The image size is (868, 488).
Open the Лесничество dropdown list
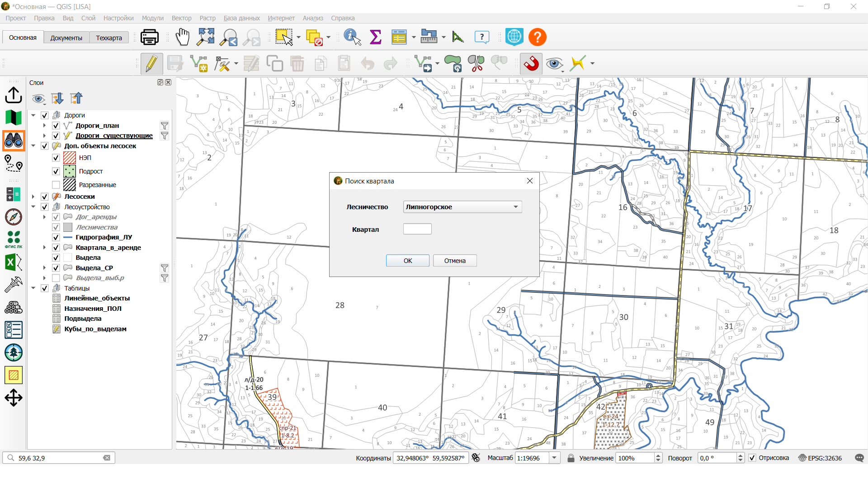462,207
